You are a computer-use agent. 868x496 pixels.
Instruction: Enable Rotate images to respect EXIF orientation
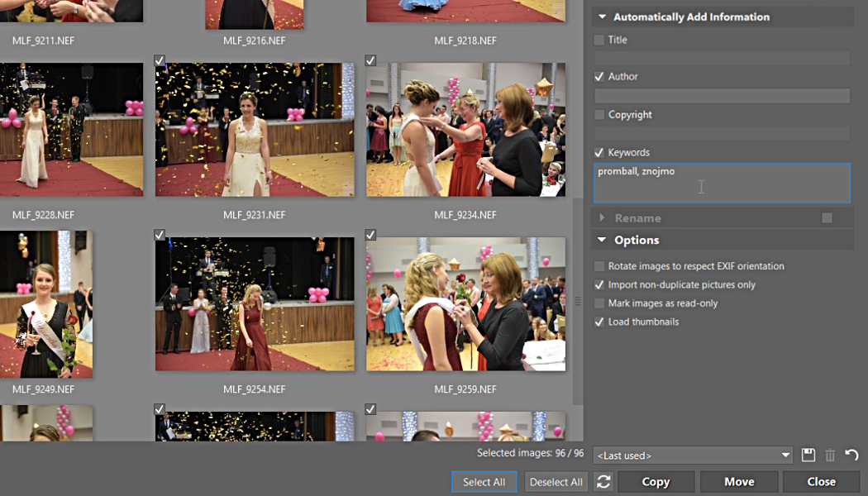click(x=599, y=266)
